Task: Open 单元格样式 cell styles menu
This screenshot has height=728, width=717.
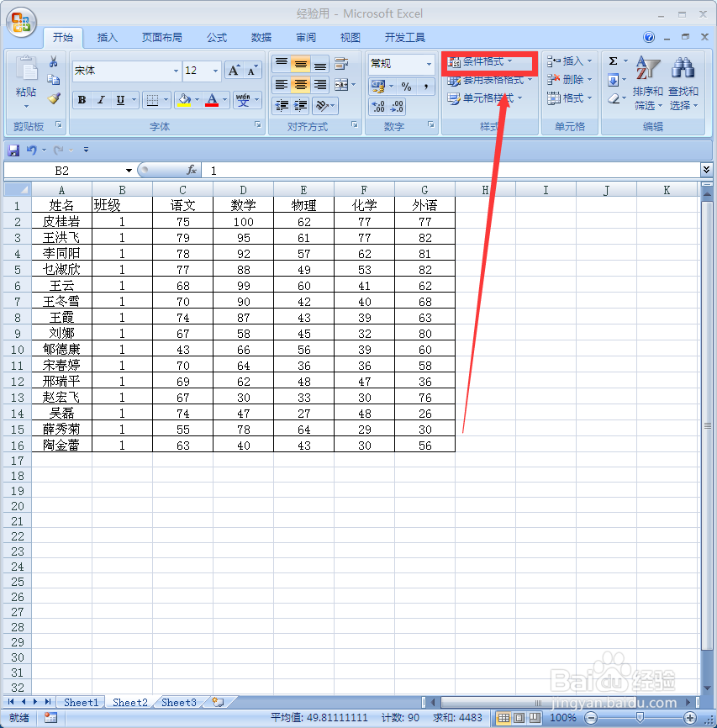Action: tap(485, 98)
